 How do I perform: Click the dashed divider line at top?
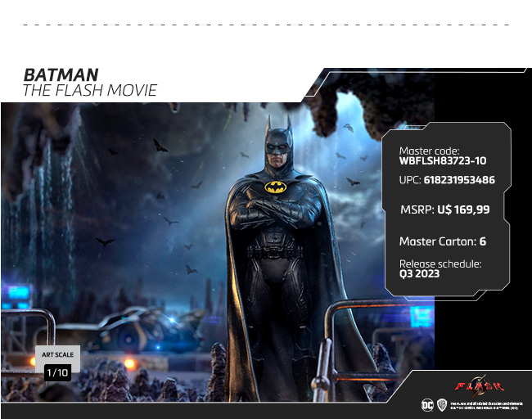coord(266,25)
